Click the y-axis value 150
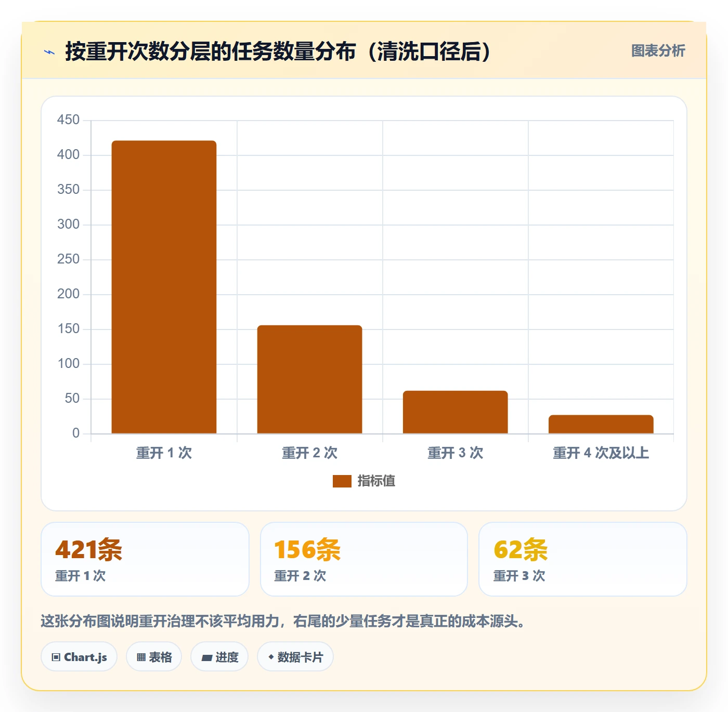728x712 pixels. [x=68, y=329]
